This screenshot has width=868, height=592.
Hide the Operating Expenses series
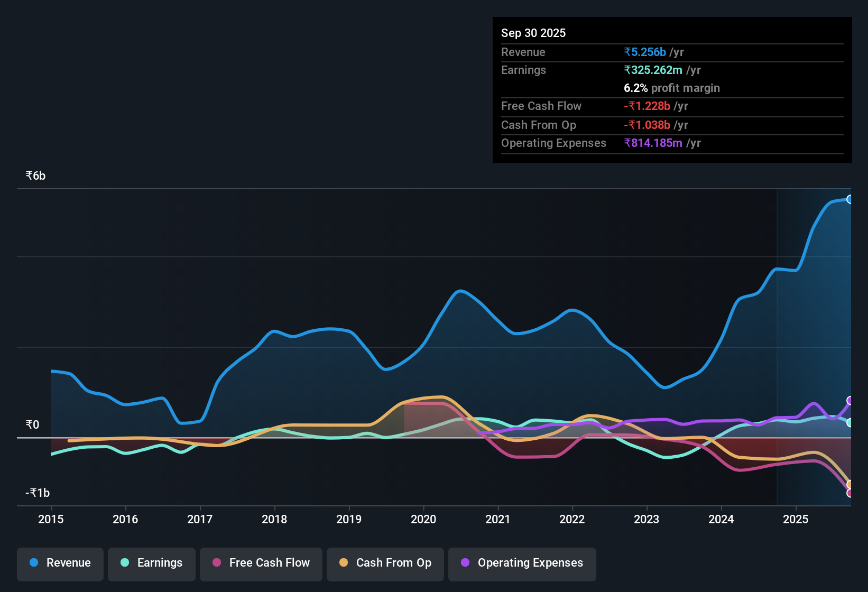pyautogui.click(x=522, y=563)
